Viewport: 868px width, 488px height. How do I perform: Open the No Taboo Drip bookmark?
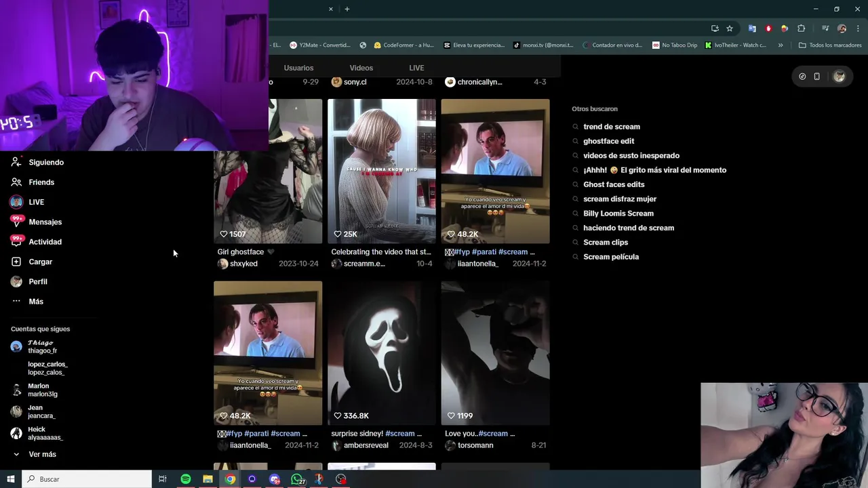coord(675,45)
